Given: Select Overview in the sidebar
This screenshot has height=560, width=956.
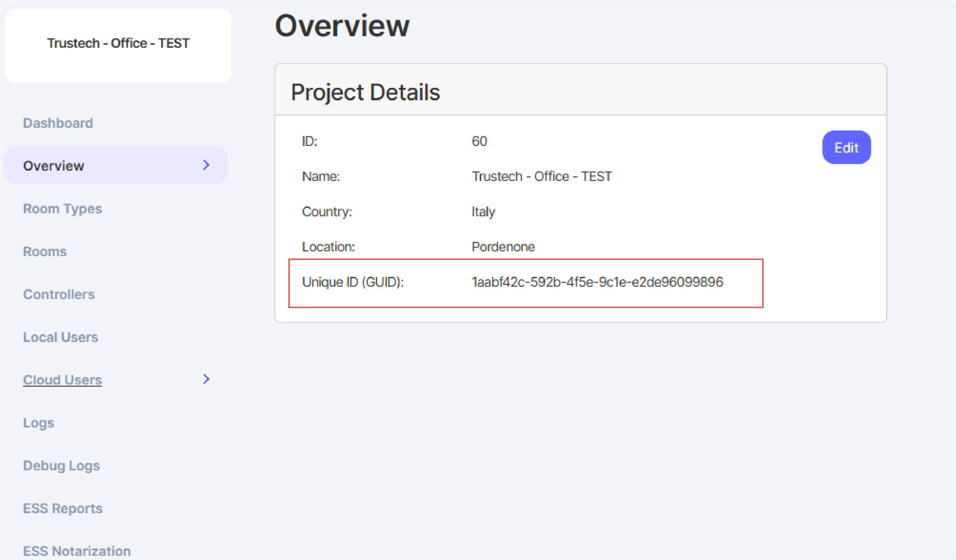Looking at the screenshot, I should (x=54, y=166).
